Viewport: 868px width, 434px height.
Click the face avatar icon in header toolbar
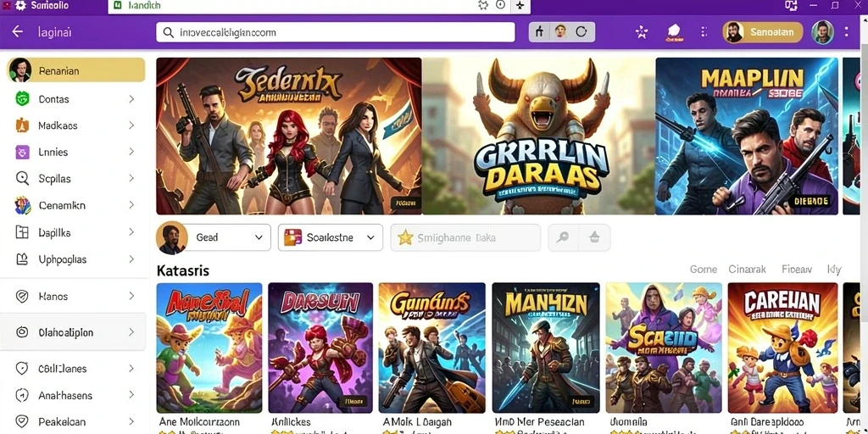tap(560, 32)
